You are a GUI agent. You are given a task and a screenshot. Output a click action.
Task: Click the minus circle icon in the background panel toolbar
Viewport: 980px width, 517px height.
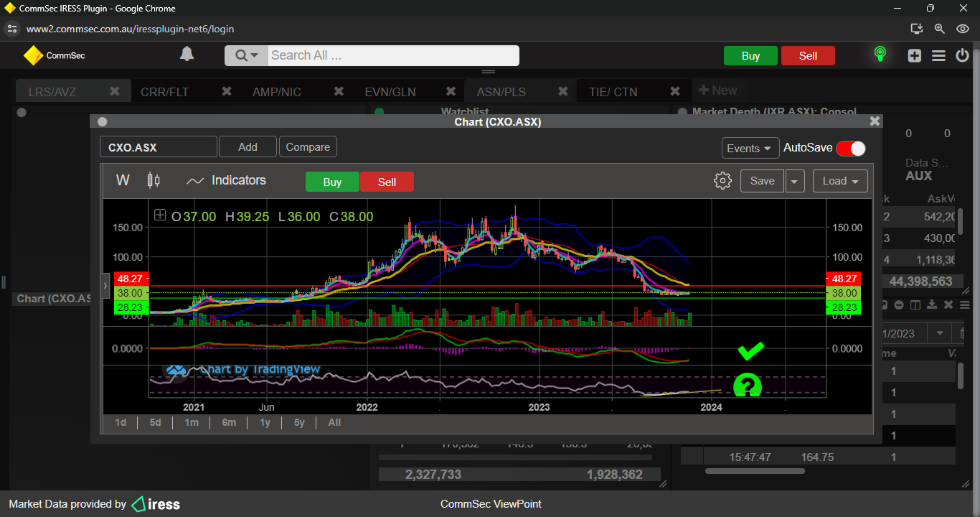click(899, 305)
